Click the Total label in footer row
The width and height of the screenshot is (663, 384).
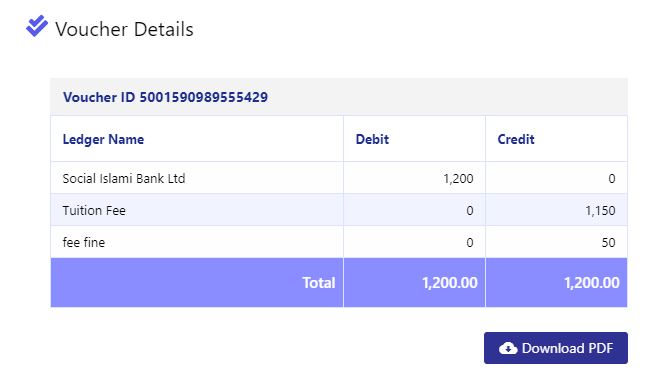click(x=319, y=283)
